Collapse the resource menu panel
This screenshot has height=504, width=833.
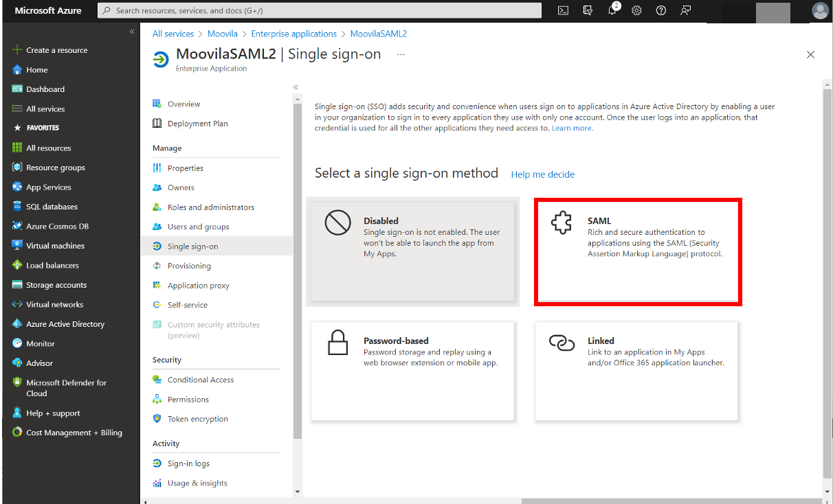(296, 87)
